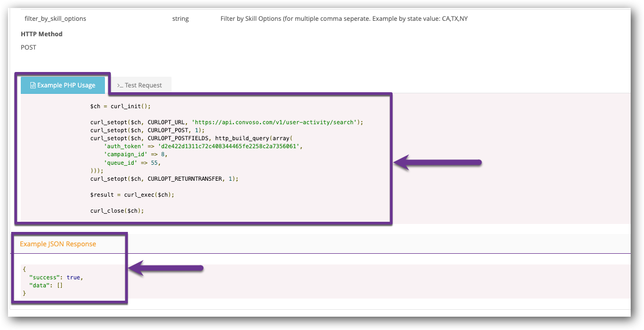The height and width of the screenshot is (330, 644).
Task: Click the Example JSON Response heading
Action: click(58, 244)
